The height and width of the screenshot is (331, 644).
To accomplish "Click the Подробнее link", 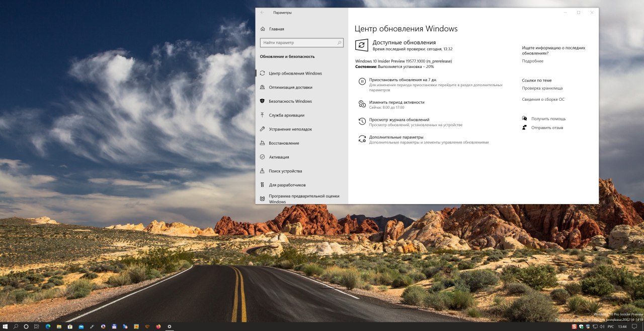I will coord(532,61).
